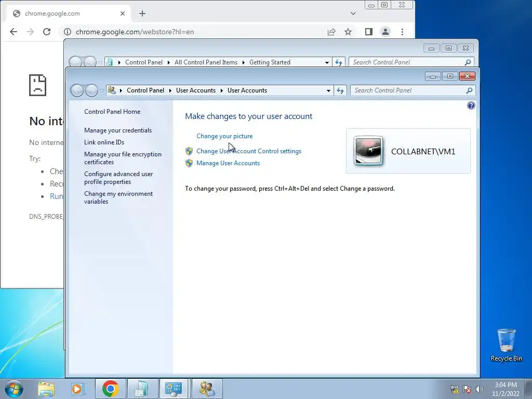The height and width of the screenshot is (399, 532).
Task: Open Change your picture link
Action: pyautogui.click(x=224, y=136)
